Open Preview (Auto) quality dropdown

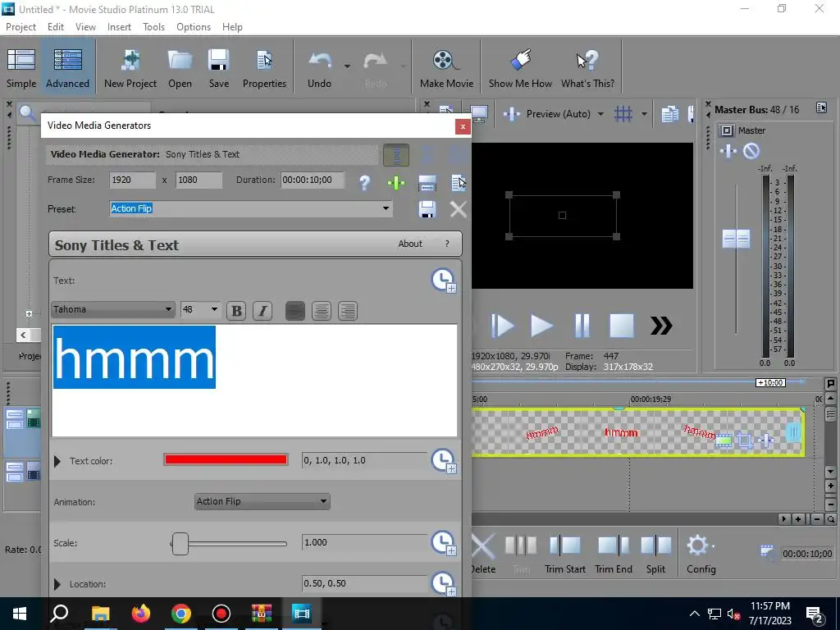(600, 113)
